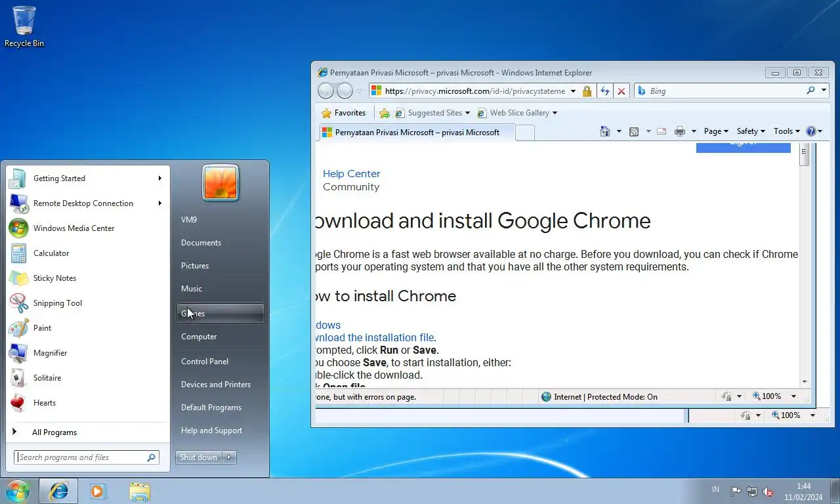Open Sticky Notes

point(86,278)
